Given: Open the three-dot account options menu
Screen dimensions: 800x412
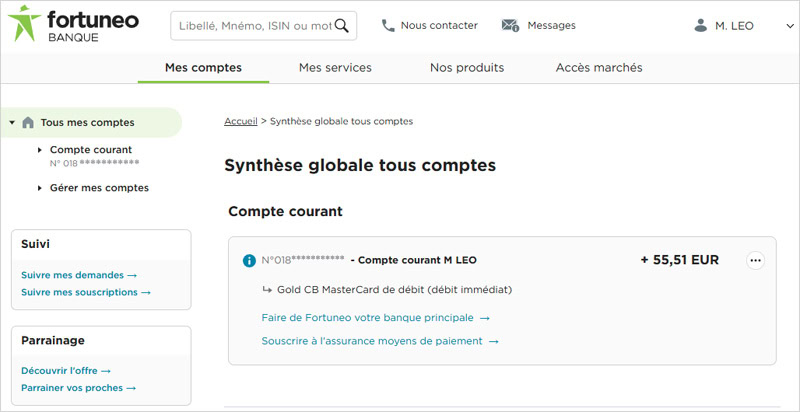Looking at the screenshot, I should (755, 261).
